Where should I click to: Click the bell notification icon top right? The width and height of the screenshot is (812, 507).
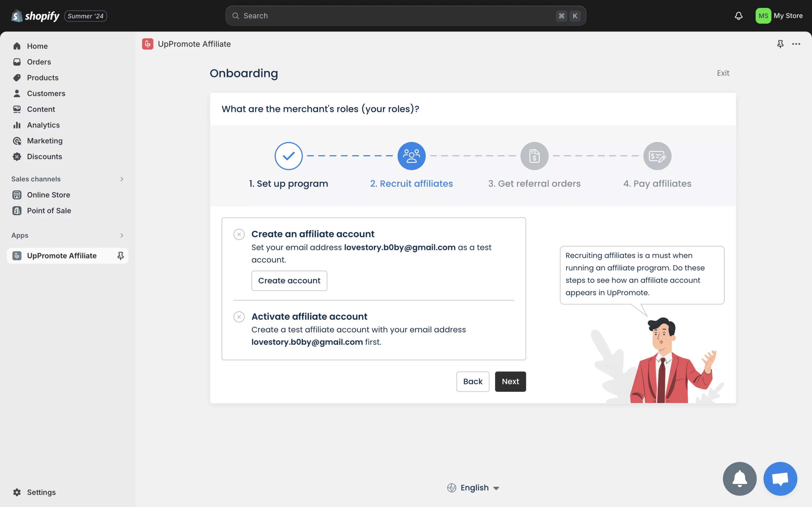[x=738, y=15]
